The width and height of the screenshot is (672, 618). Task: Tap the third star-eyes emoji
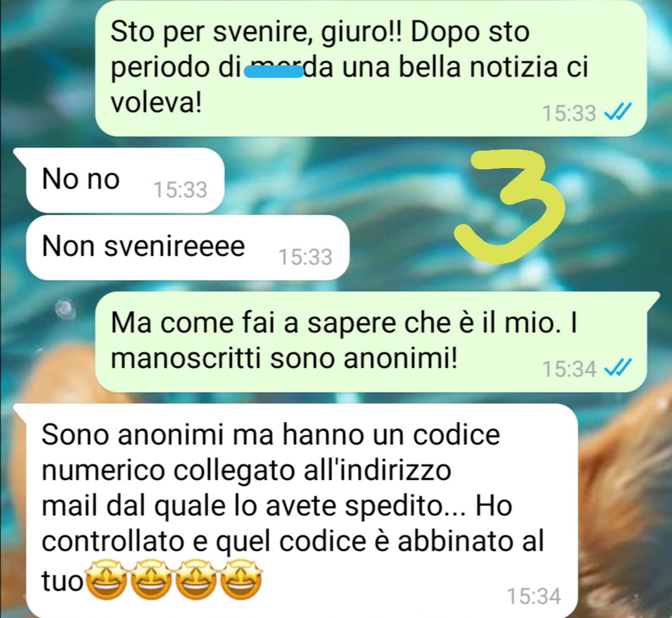point(196,579)
